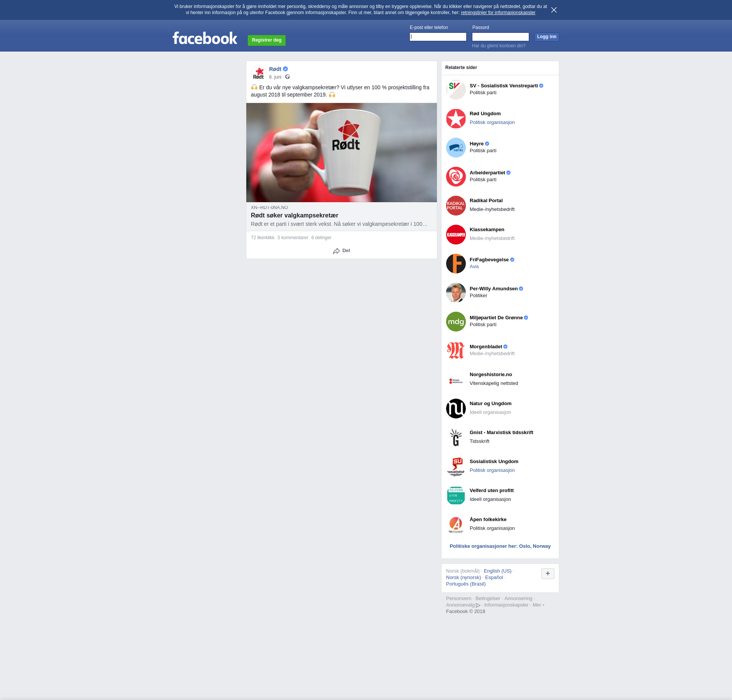Open Rød Ungdom star logo
Image resolution: width=732 pixels, height=700 pixels.
point(456,119)
